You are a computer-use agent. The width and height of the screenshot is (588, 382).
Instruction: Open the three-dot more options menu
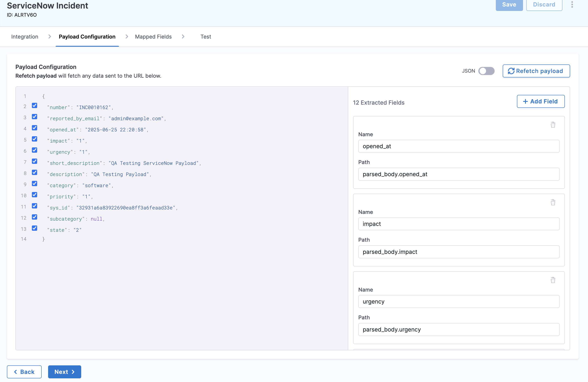pyautogui.click(x=572, y=5)
